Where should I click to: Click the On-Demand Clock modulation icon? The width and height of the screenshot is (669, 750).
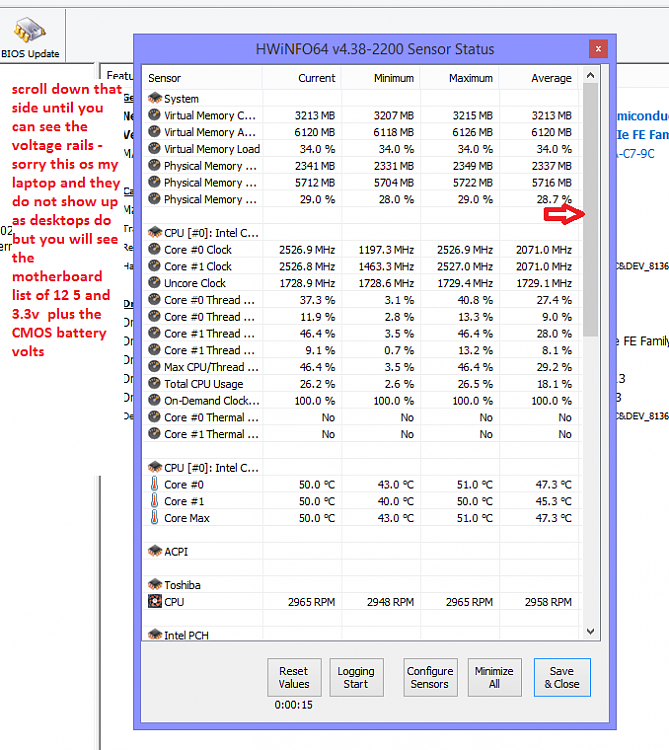coord(154,400)
